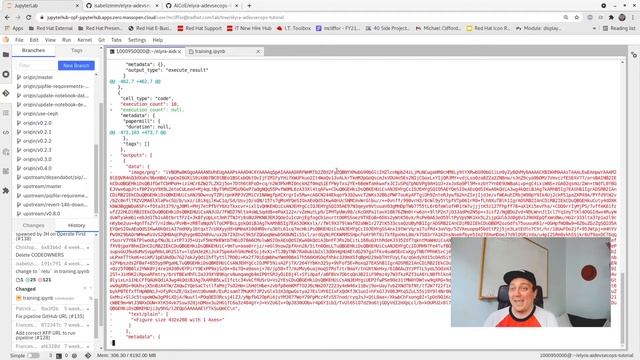Open the Code Snippets sidebar icon

click(x=6, y=132)
